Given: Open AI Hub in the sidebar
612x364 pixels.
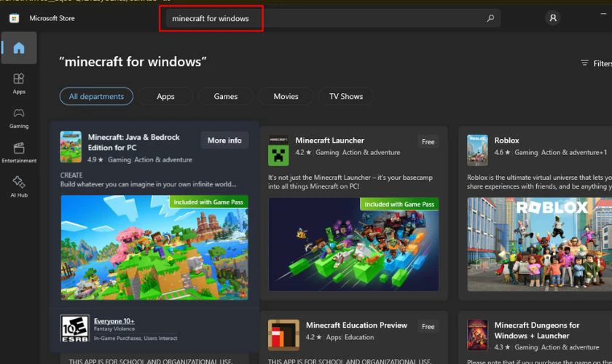Looking at the screenshot, I should (19, 187).
